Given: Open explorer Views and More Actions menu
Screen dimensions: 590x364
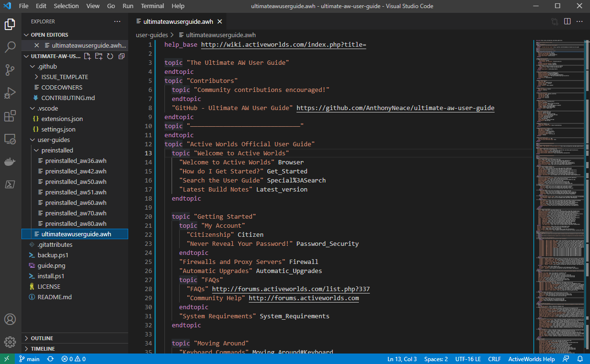Looking at the screenshot, I should pos(117,21).
